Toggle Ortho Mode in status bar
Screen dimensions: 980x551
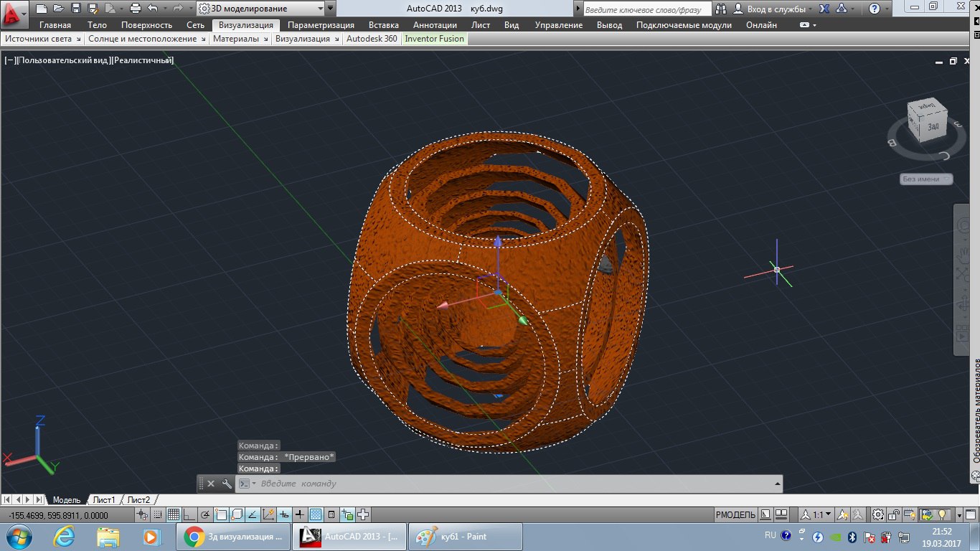(189, 514)
